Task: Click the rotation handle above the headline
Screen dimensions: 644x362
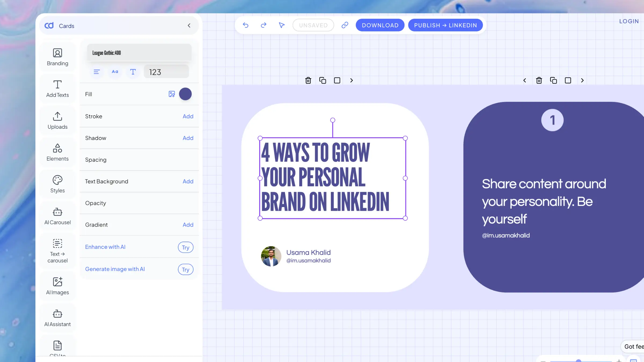Action: click(333, 120)
